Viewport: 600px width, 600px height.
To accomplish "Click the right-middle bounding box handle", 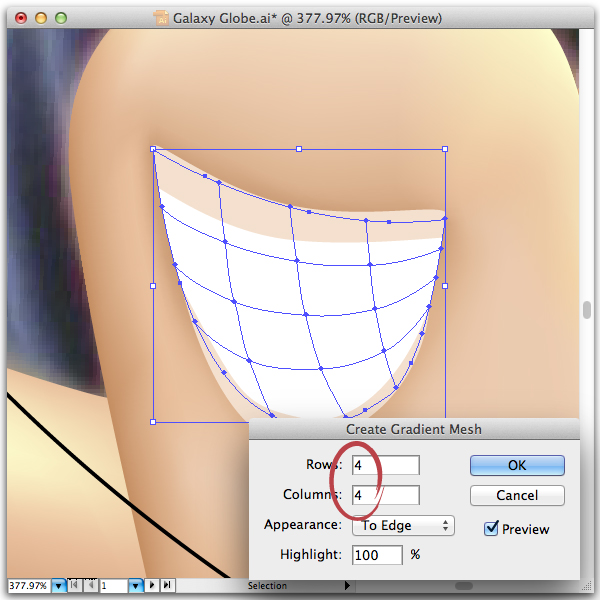I will 445,286.
